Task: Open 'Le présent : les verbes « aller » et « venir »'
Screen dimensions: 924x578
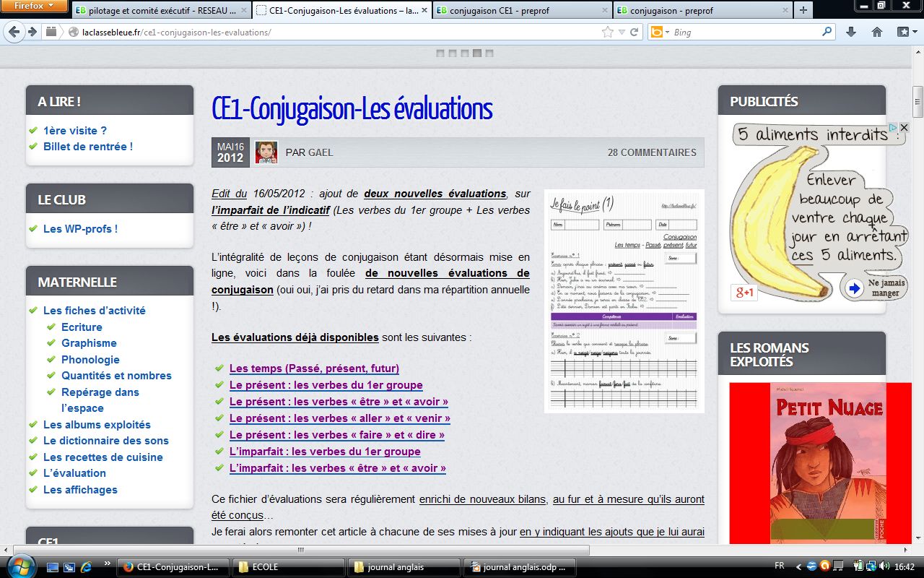Action: [x=340, y=418]
